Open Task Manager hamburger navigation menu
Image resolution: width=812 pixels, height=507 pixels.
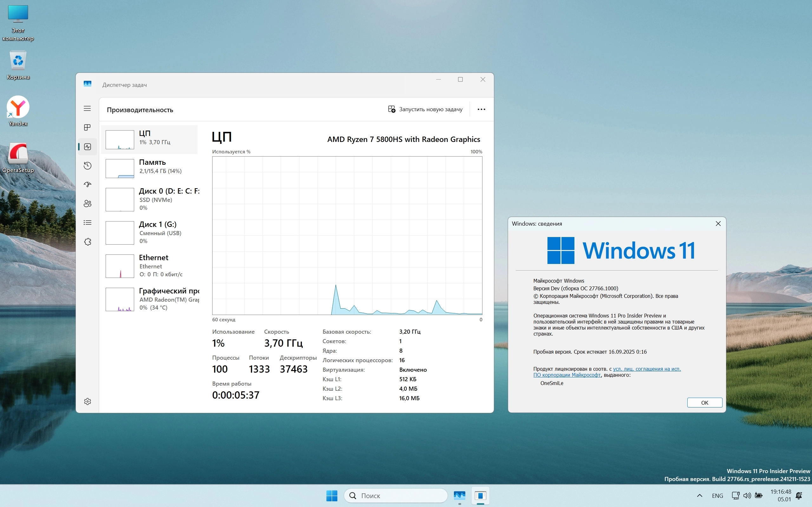(x=87, y=108)
